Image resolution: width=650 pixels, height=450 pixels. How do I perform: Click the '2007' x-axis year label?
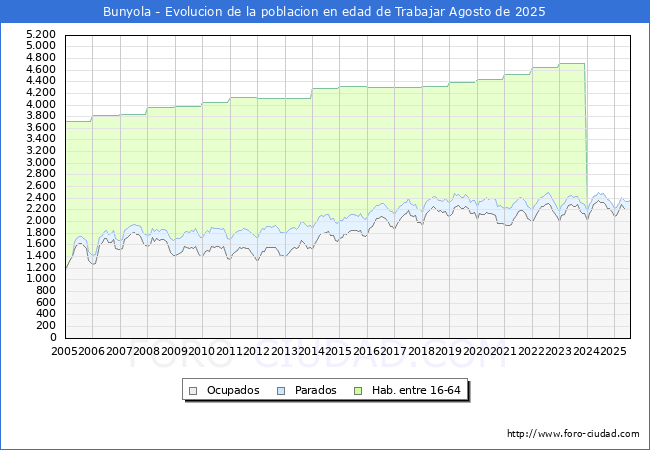119,351
